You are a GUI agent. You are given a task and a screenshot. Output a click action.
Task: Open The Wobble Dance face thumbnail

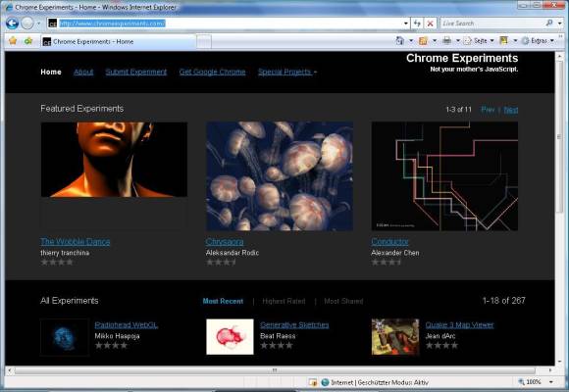pyautogui.click(x=114, y=160)
